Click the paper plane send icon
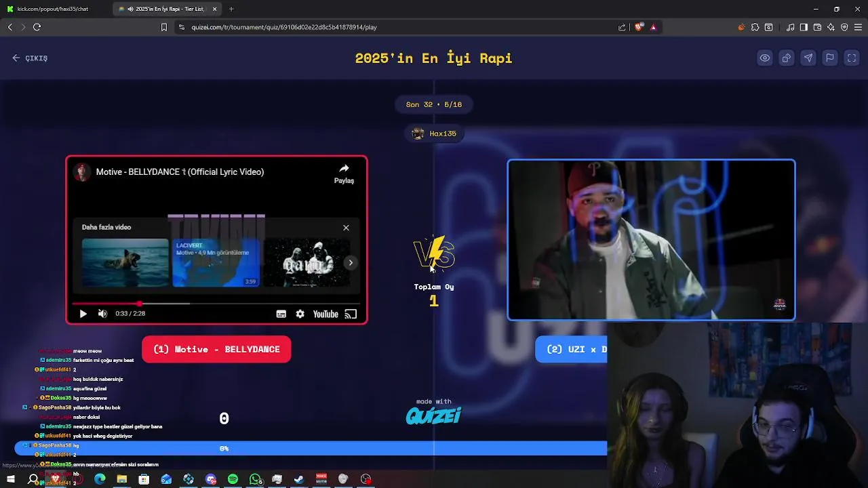Screen dimensions: 868x488 click(808, 58)
